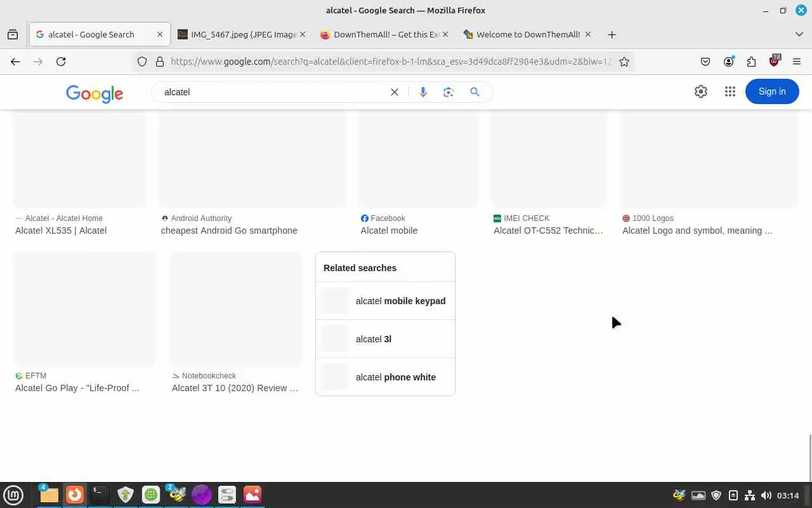Image resolution: width=812 pixels, height=508 pixels.
Task: Reload the current Google page
Action: (61, 62)
